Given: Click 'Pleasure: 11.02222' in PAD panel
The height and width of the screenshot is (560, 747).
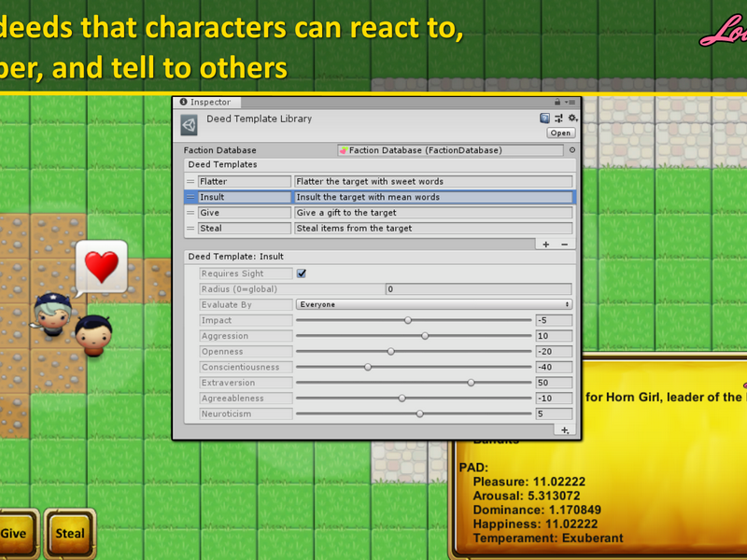Looking at the screenshot, I should pos(529,482).
